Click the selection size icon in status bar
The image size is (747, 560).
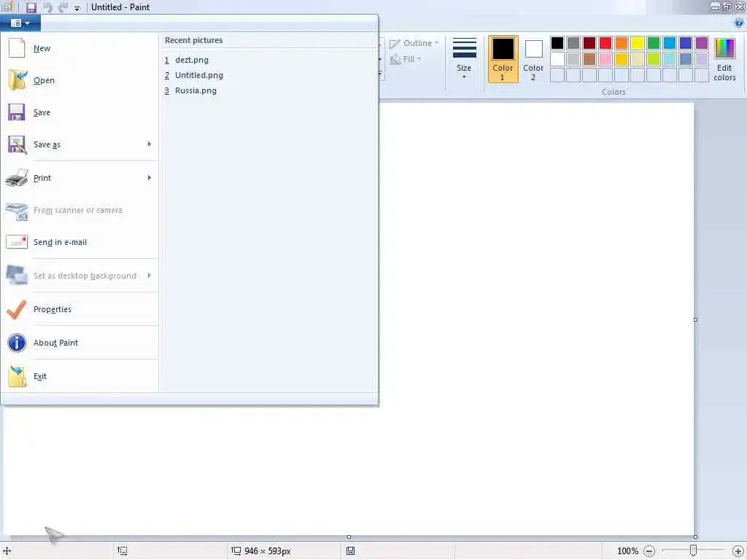[123, 551]
